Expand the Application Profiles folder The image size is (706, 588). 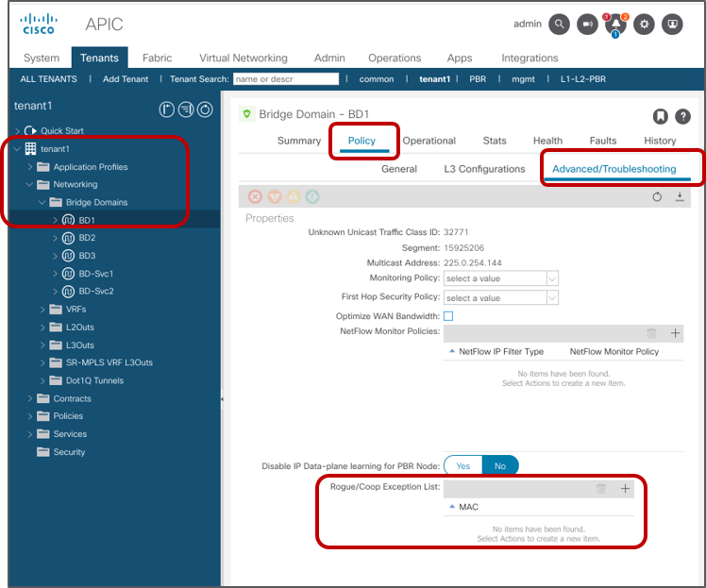pyautogui.click(x=29, y=167)
